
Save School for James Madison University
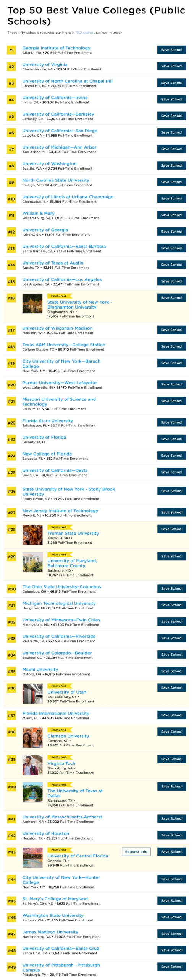pyautogui.click(x=171, y=933)
